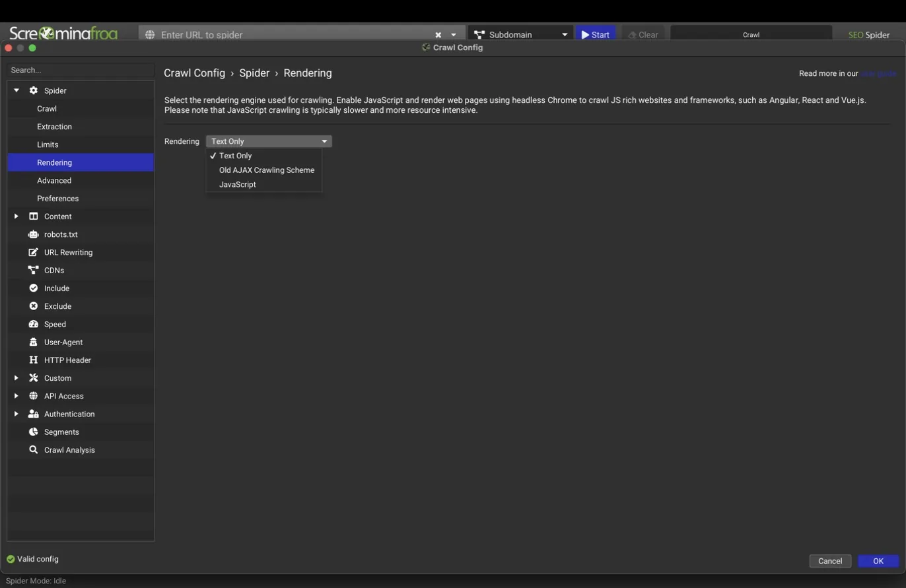Click the Start crawl button

[596, 34]
